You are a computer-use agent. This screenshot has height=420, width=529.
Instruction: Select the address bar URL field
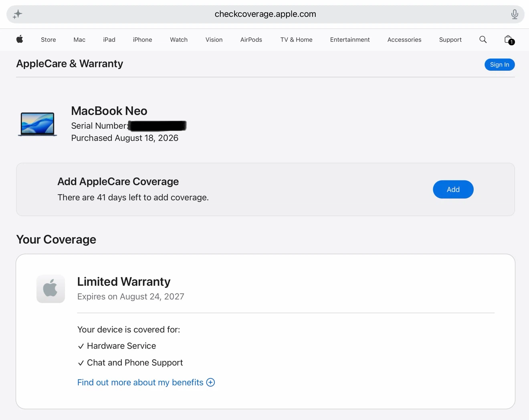click(265, 14)
